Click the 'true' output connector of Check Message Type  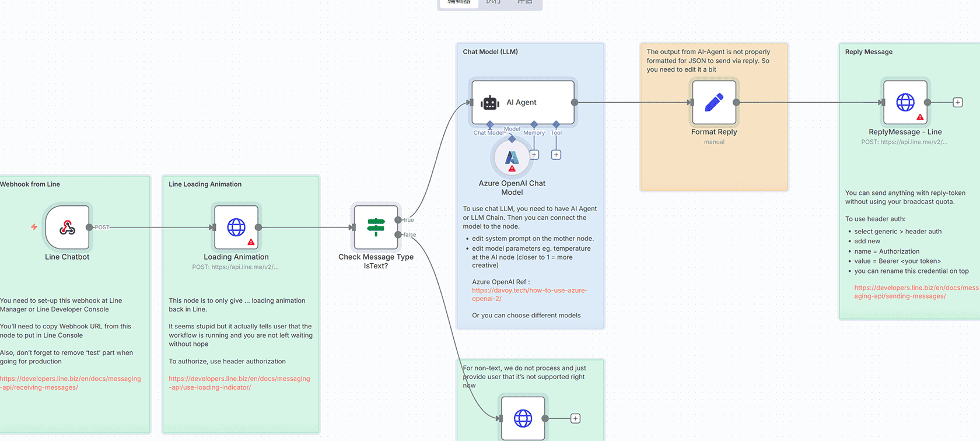398,220
